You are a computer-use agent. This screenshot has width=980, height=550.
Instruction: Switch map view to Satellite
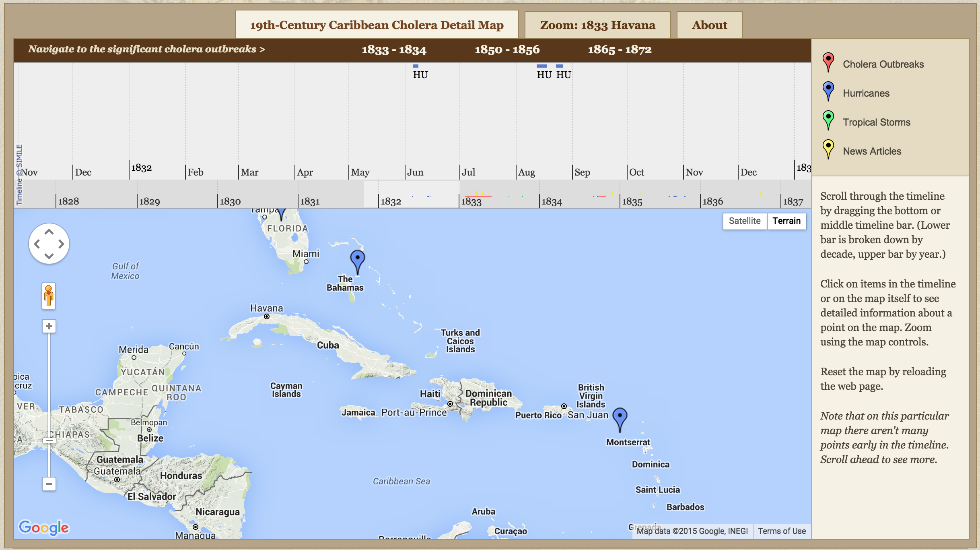point(744,221)
